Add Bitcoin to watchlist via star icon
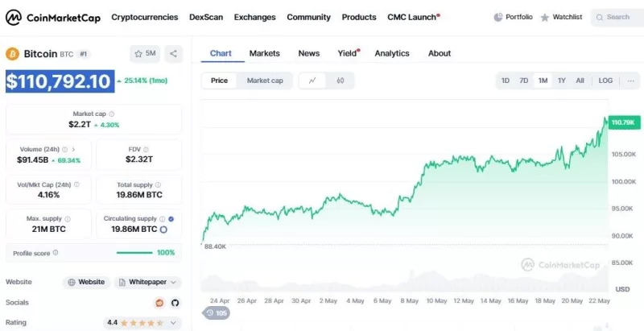This screenshot has height=331, width=644. pos(138,54)
